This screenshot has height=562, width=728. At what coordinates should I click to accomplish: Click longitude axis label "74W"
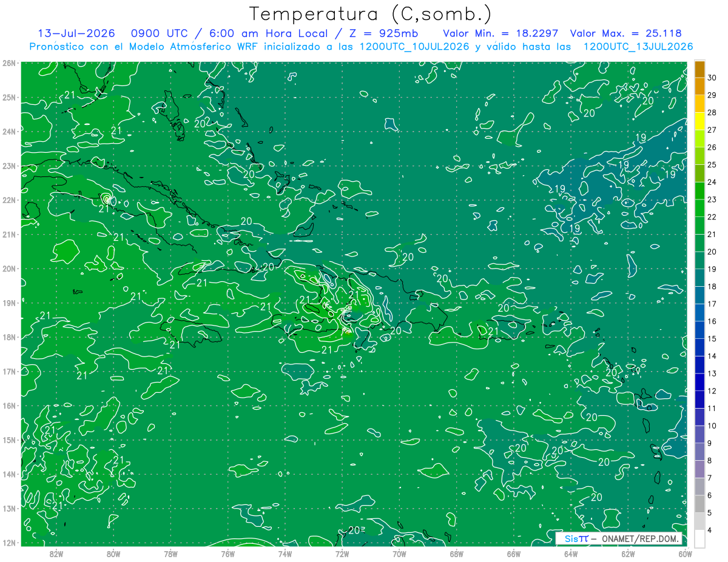285,554
